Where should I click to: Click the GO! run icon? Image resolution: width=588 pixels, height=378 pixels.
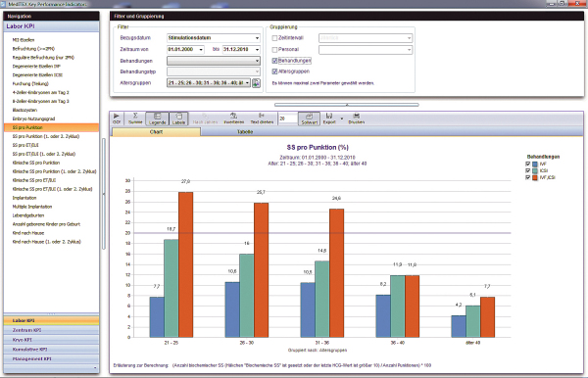tap(117, 118)
